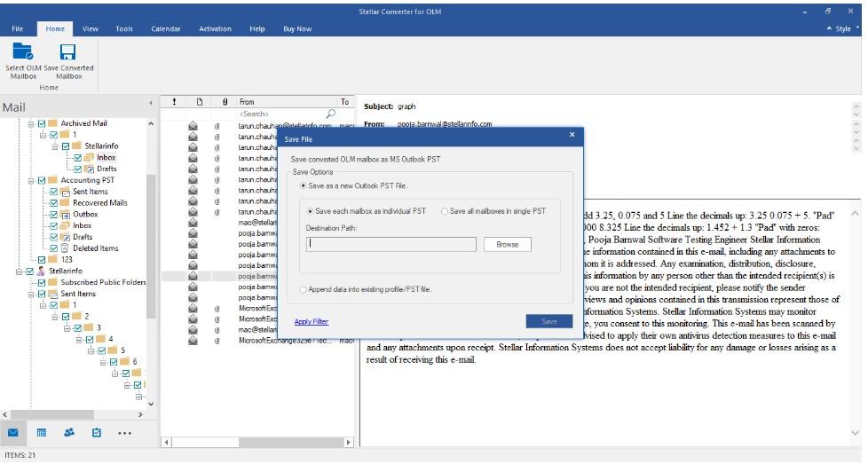Collapse Mail pane arrow
The width and height of the screenshot is (868, 464).
151,104
